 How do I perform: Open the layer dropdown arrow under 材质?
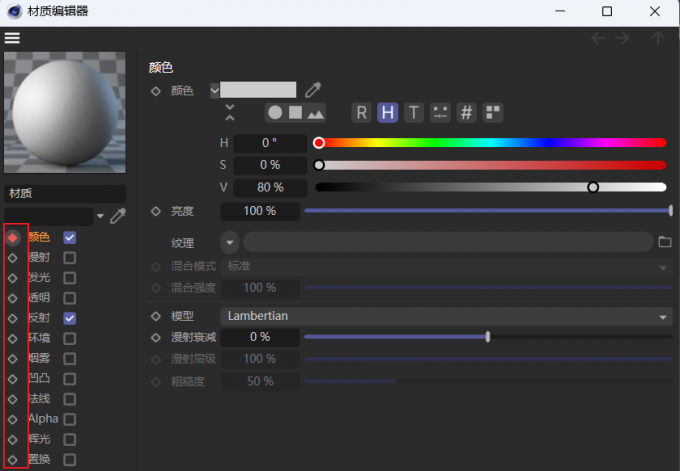point(100,216)
